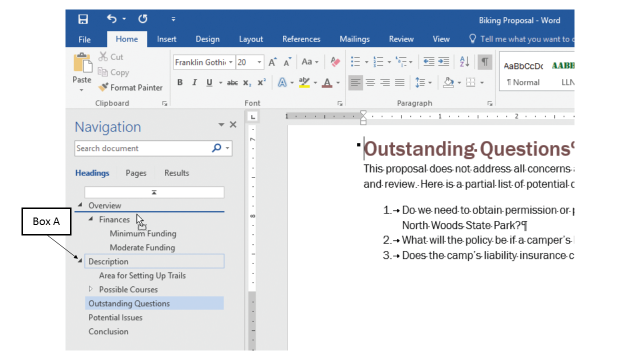This screenshot has width=640, height=360.
Task: Apply yellow text highlight color
Action: (x=304, y=82)
